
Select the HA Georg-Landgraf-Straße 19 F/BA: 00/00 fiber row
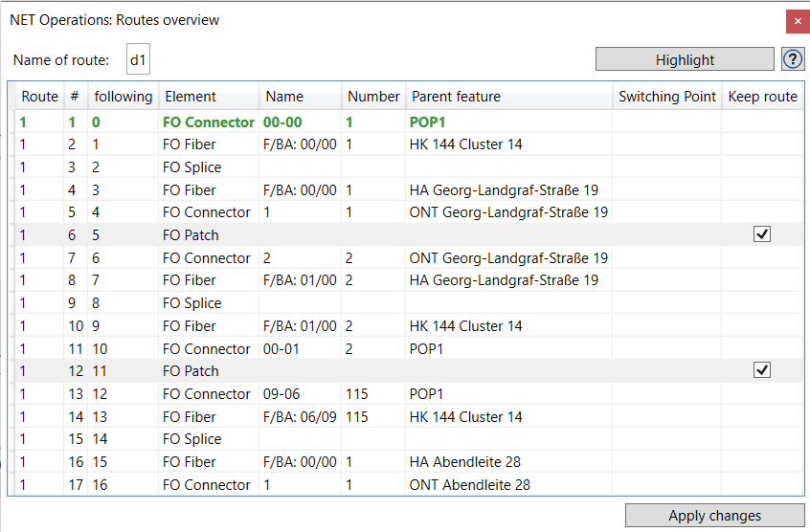(x=409, y=189)
